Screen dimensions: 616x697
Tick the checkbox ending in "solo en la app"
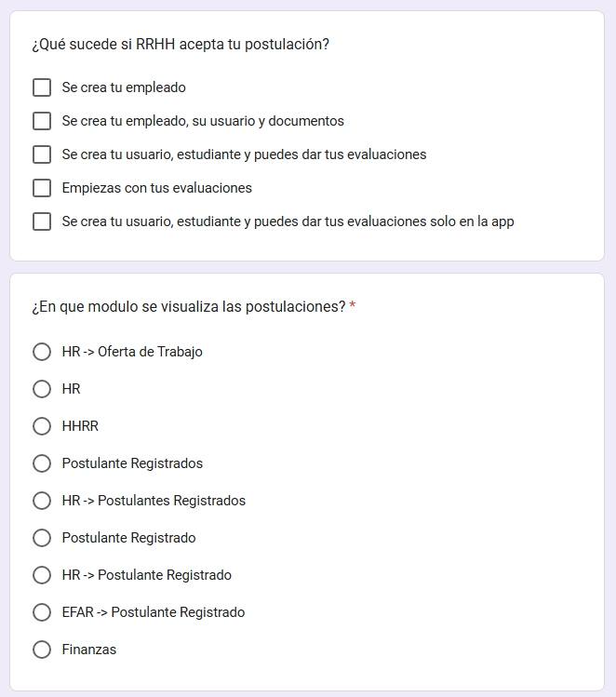click(42, 221)
